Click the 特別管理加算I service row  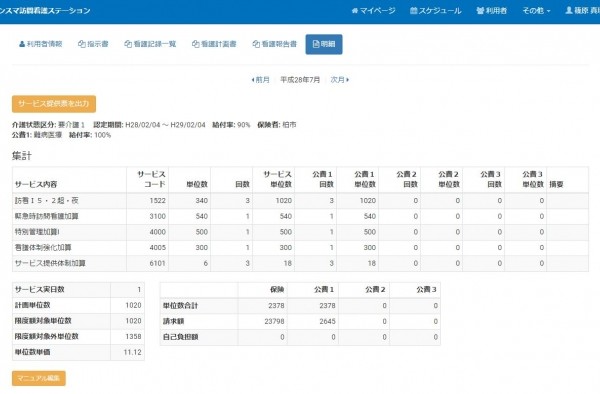coord(300,232)
